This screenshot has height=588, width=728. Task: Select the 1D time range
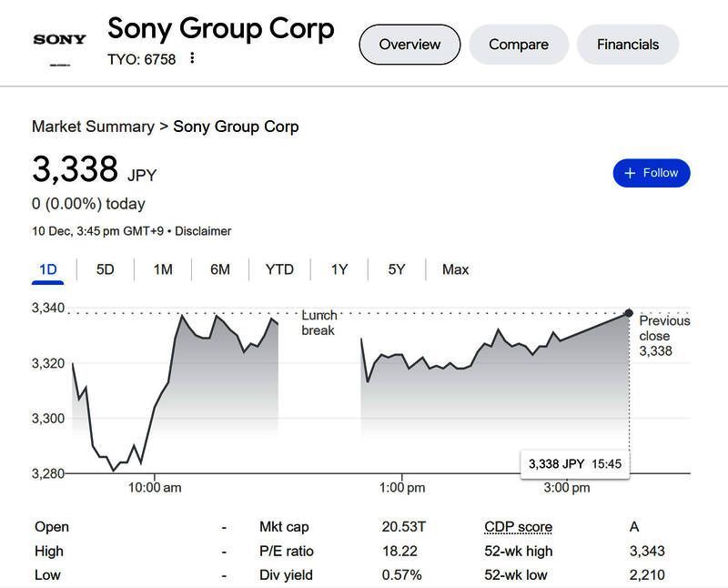click(48, 269)
